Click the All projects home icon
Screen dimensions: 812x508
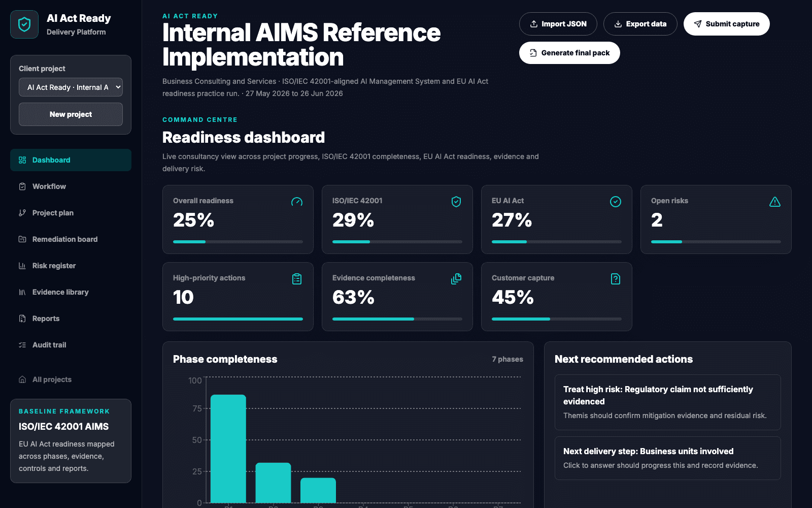click(22, 379)
